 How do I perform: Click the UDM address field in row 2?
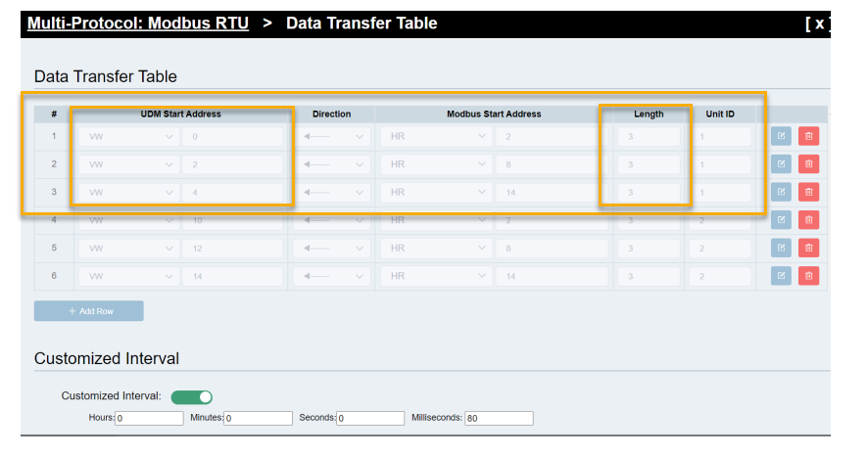tap(232, 164)
